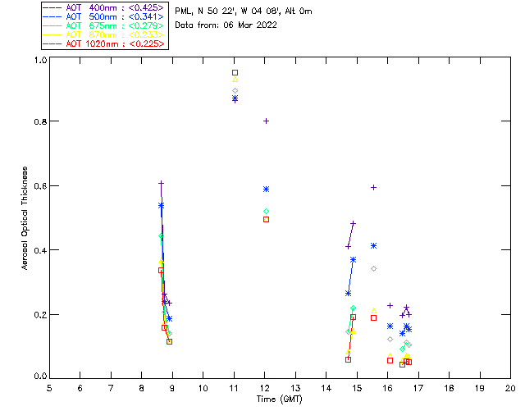Click the x-axis tick label 12
Image resolution: width=525 pixels, height=420 pixels.
[264, 388]
